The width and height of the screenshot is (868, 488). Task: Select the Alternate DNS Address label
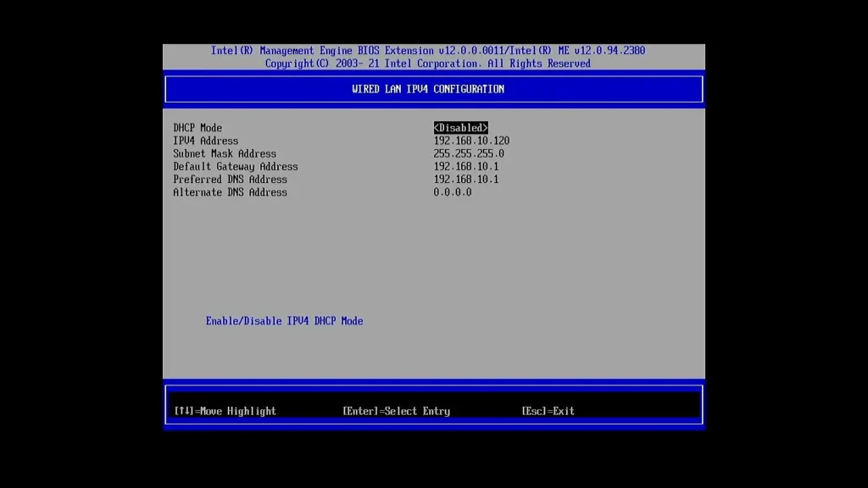pyautogui.click(x=230, y=192)
